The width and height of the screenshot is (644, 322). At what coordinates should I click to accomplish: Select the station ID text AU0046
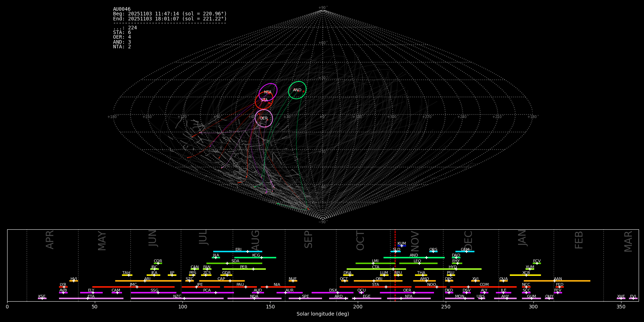pos(122,9)
